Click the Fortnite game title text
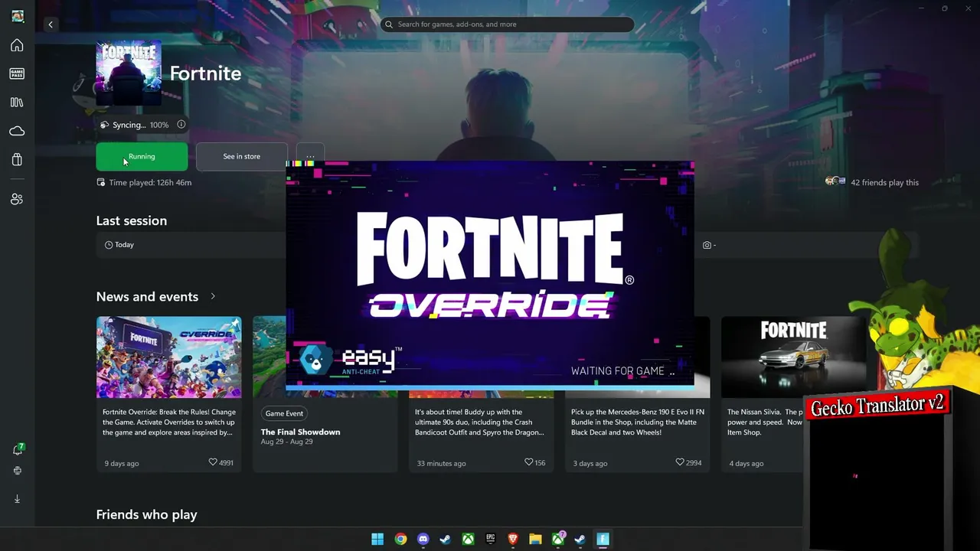 coord(205,73)
